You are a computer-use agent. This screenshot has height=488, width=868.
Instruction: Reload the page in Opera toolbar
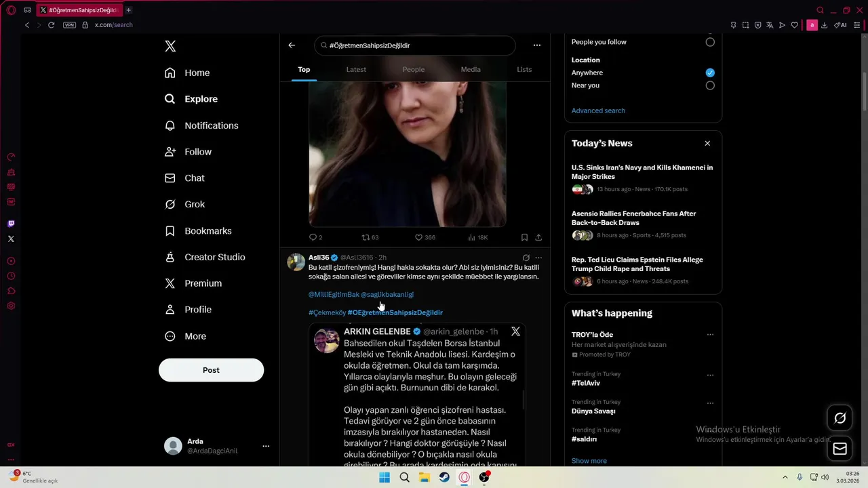(51, 25)
